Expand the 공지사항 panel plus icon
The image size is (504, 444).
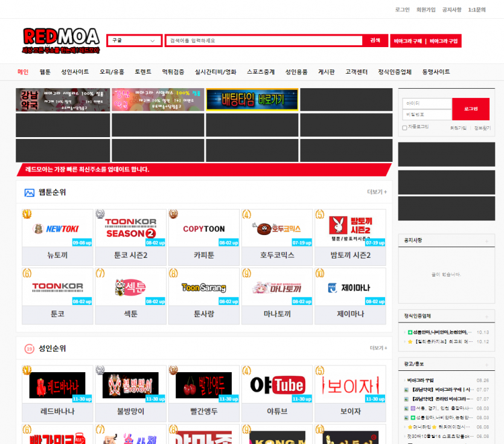pyautogui.click(x=486, y=241)
